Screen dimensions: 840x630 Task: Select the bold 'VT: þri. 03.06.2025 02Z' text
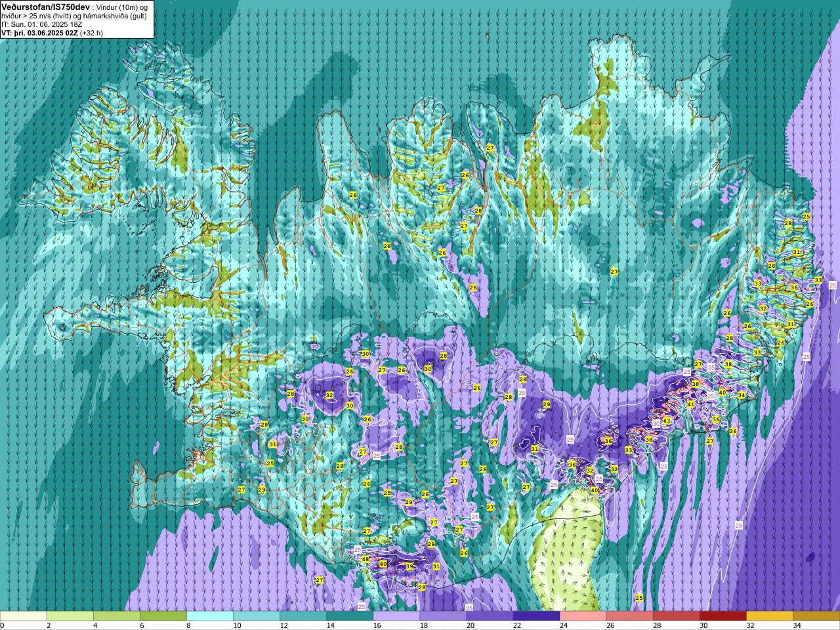(39, 32)
